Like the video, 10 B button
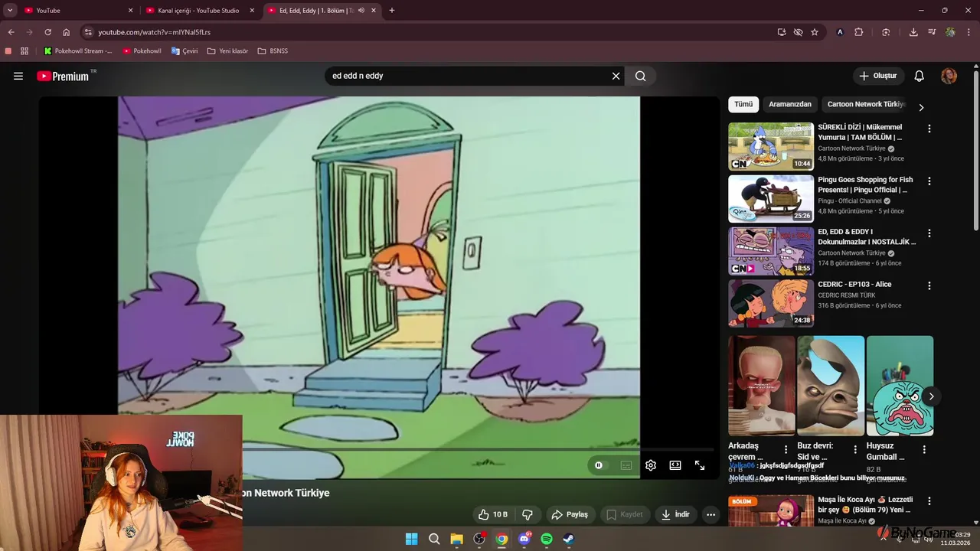 [x=493, y=514]
